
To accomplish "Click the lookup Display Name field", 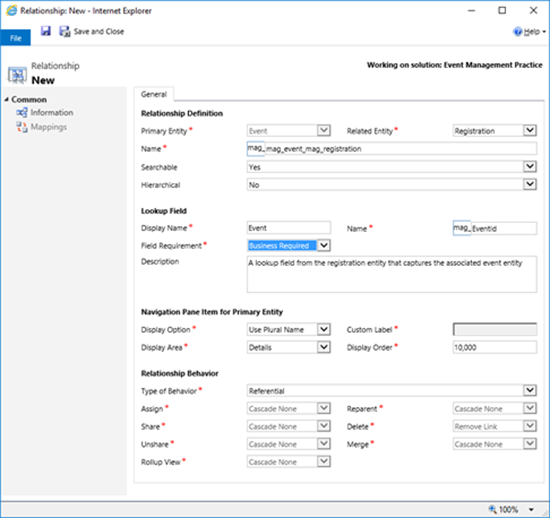I will (289, 228).
